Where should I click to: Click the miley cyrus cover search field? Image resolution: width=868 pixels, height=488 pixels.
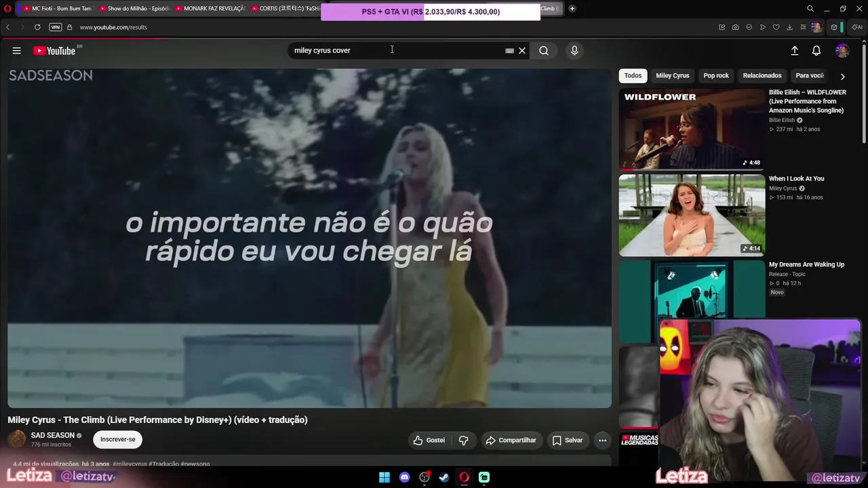pos(397,51)
